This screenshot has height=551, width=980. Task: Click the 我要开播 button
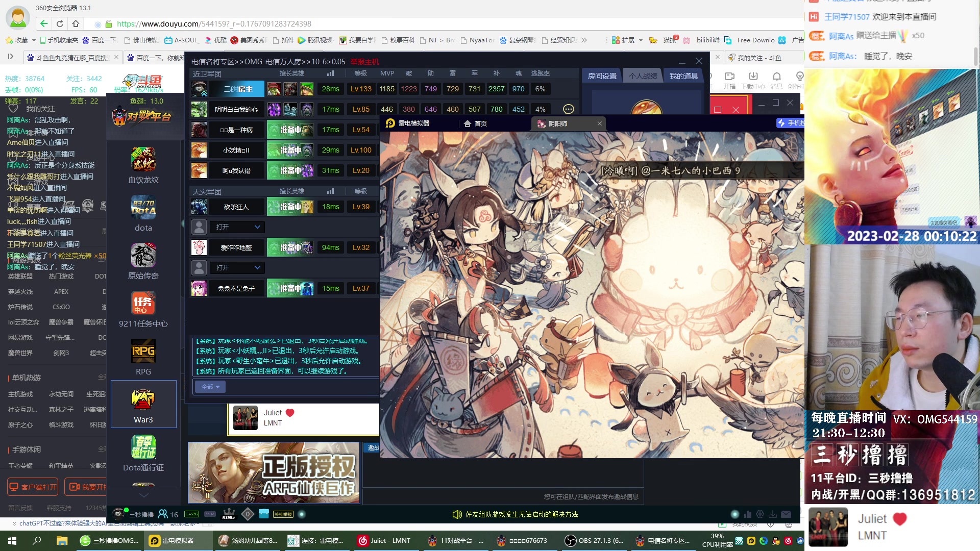86,487
